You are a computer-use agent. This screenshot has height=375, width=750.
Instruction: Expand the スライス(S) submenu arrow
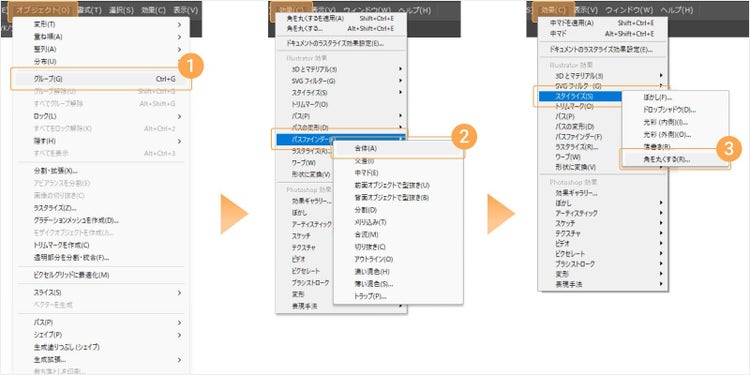point(179,292)
